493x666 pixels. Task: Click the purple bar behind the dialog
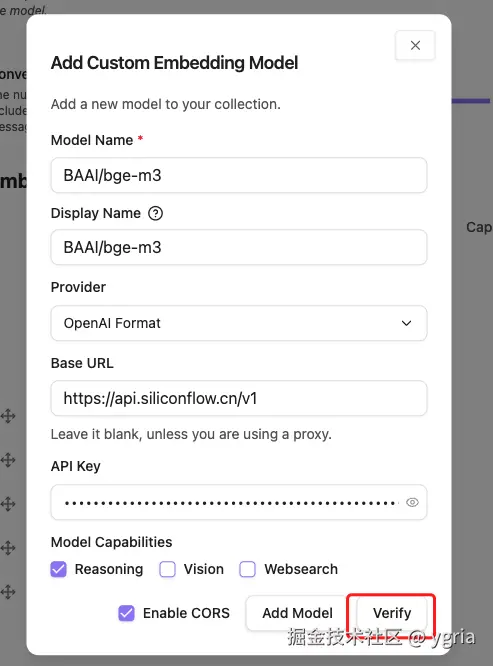click(x=470, y=101)
